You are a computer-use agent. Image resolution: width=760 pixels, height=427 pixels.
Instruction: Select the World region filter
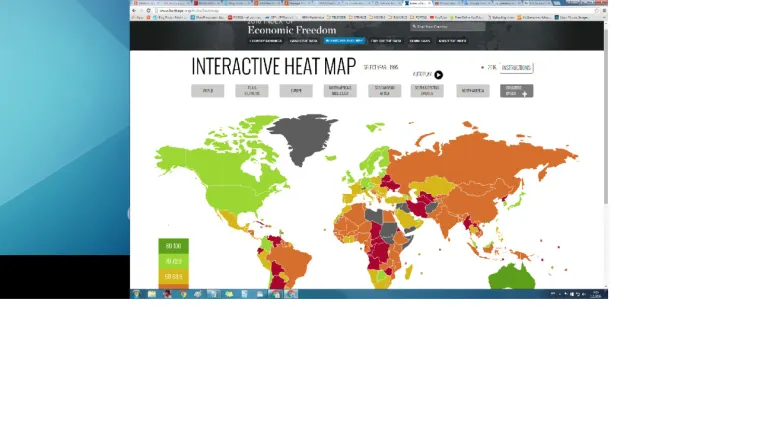[x=207, y=91]
